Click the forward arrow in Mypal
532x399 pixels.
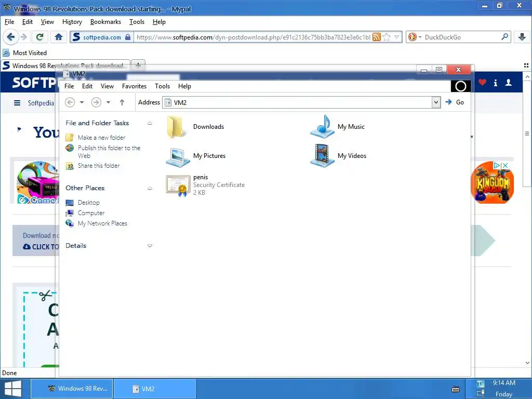point(24,37)
